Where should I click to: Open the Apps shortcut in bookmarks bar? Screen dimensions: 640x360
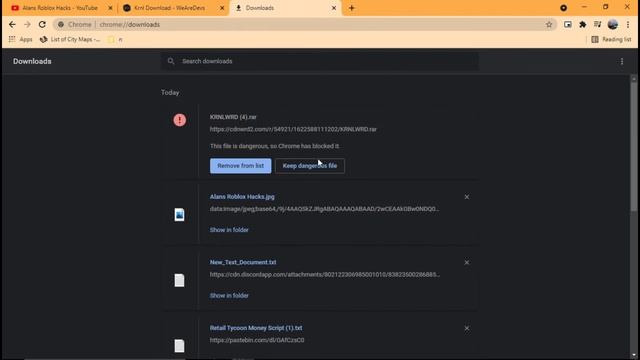click(20, 39)
